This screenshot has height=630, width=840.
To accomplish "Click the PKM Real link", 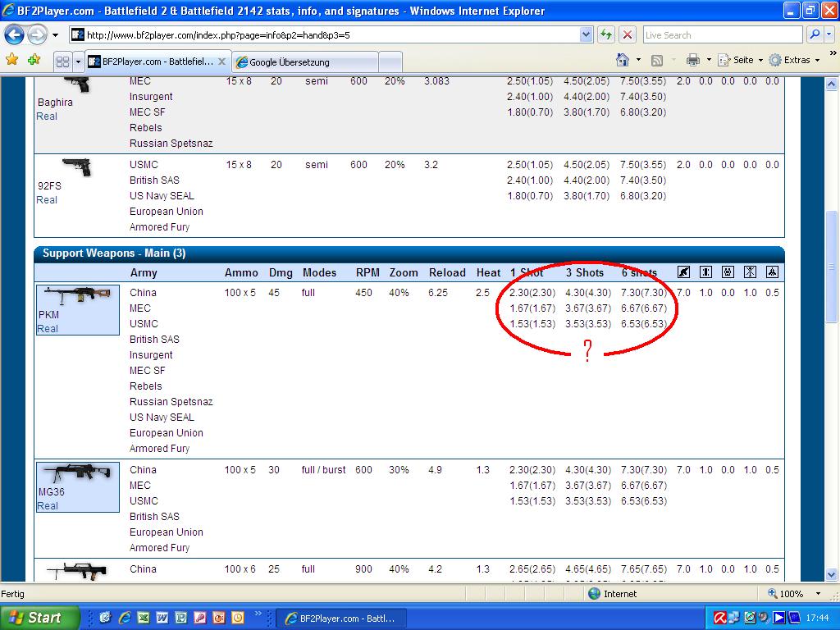I will 48,329.
